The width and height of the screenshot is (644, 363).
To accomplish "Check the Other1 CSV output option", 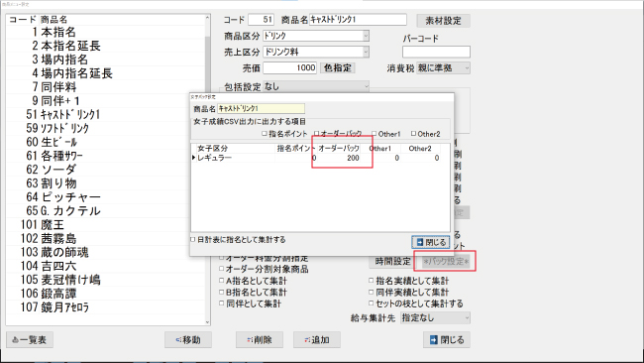I will pos(375,134).
